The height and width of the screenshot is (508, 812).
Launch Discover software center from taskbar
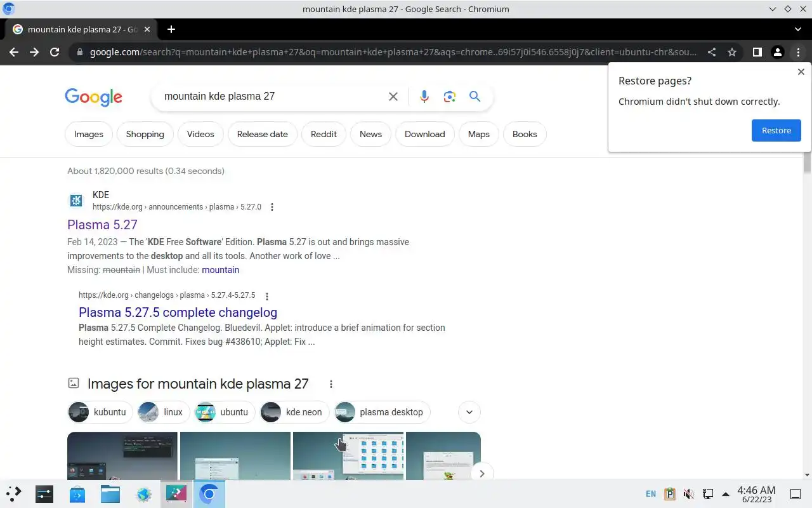(77, 493)
